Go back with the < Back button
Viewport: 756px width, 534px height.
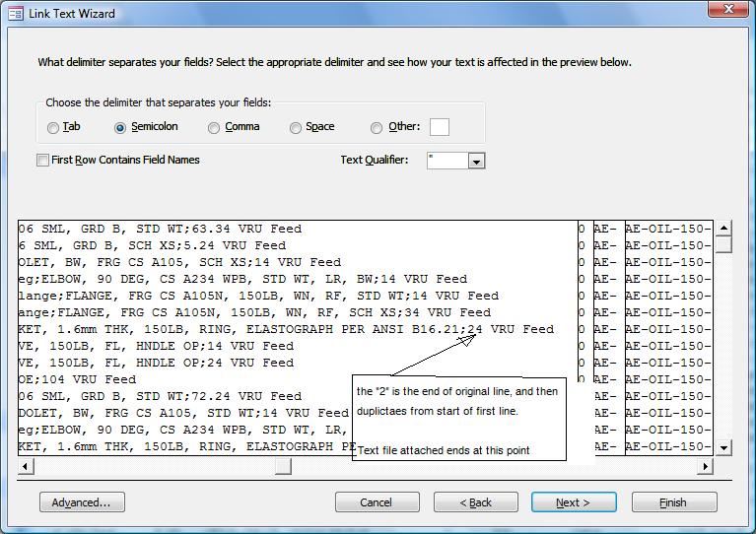coord(476,502)
